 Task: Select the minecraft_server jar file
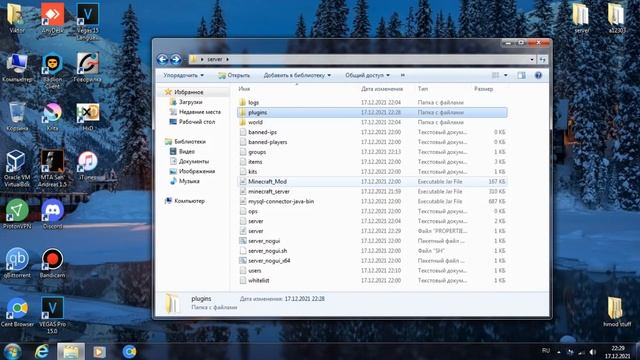372,191
